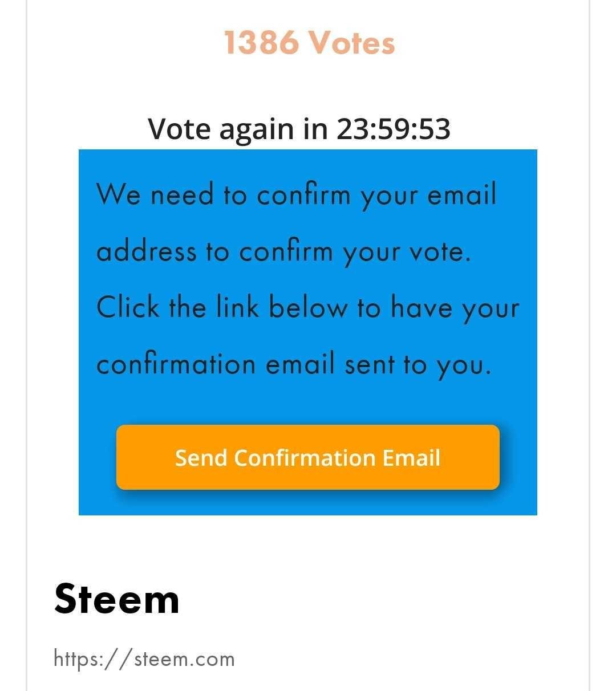Click "steem.com" in the URL below Steem
This screenshot has height=691, width=616.
pyautogui.click(x=184, y=659)
